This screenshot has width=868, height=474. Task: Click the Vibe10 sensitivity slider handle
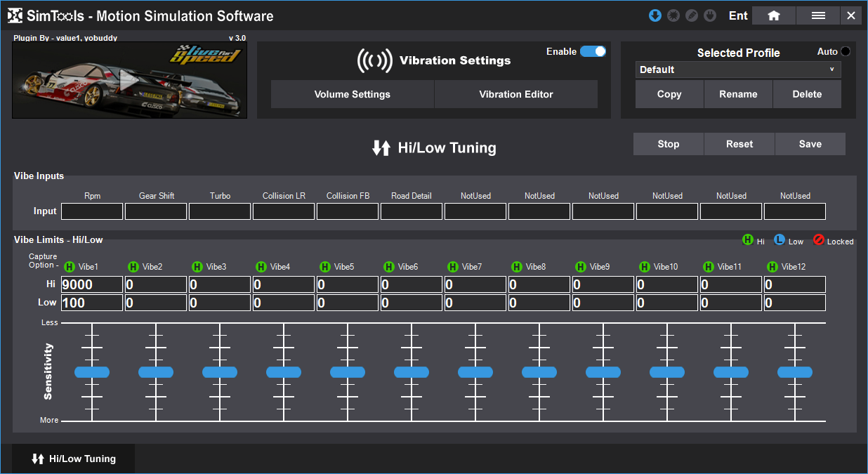point(667,372)
